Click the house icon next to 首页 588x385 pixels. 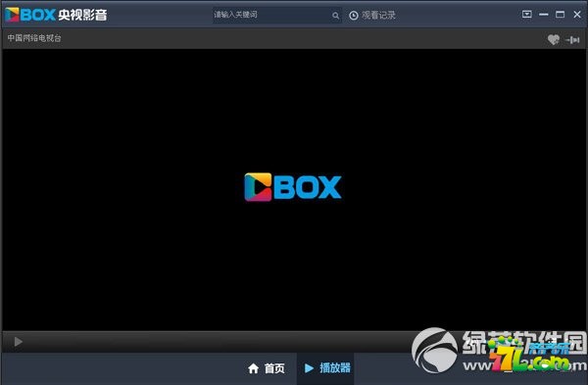pyautogui.click(x=254, y=368)
